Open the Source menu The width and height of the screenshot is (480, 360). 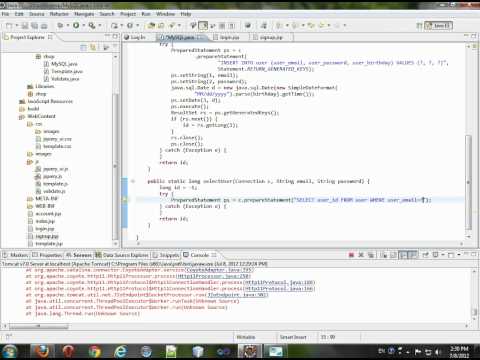pyautogui.click(x=37, y=14)
